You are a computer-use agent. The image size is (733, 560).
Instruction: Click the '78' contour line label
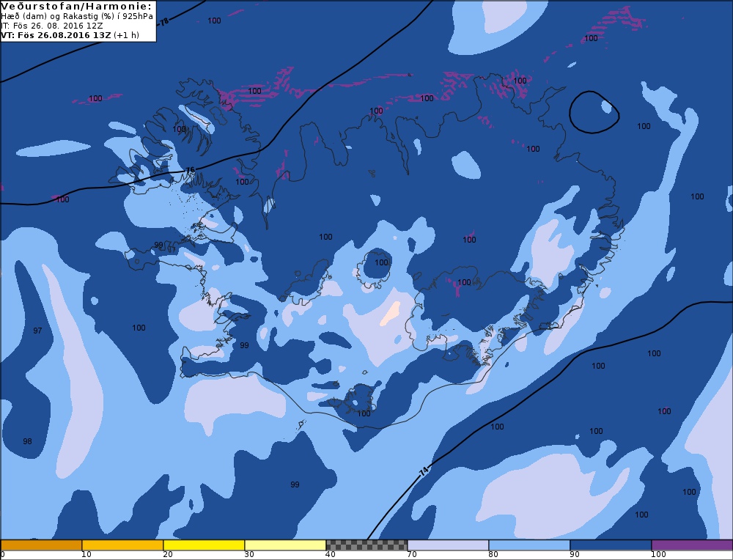164,21
